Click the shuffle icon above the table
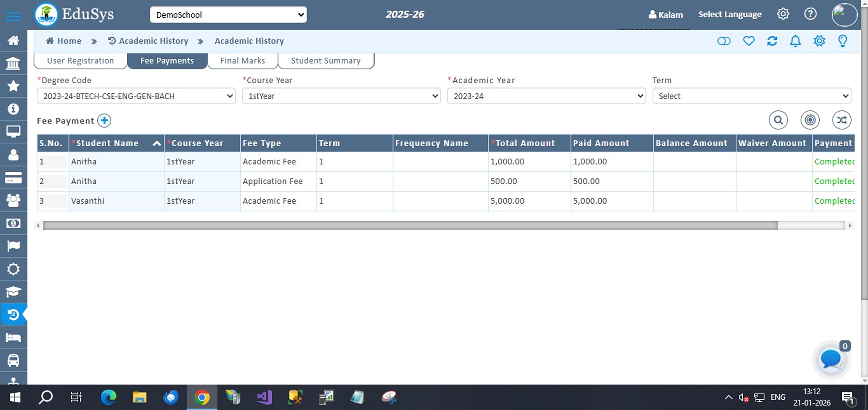Screen dimensions: 868x410 841,120
